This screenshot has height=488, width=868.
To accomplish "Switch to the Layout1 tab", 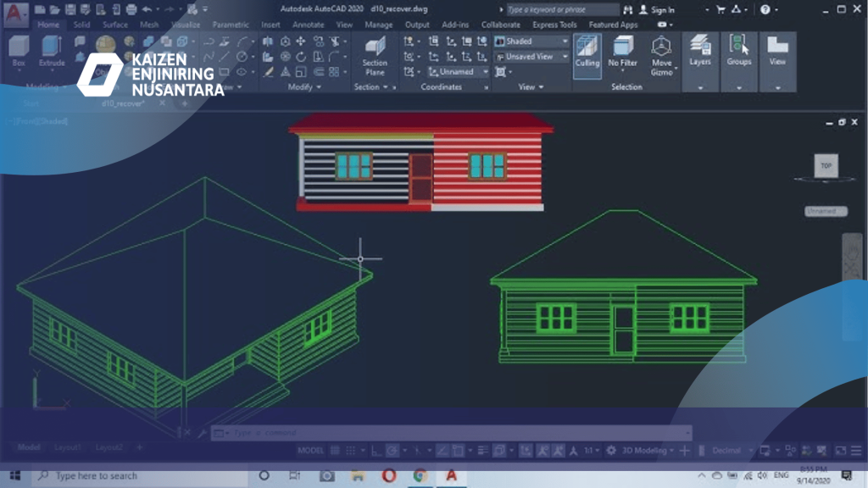I will (x=68, y=447).
